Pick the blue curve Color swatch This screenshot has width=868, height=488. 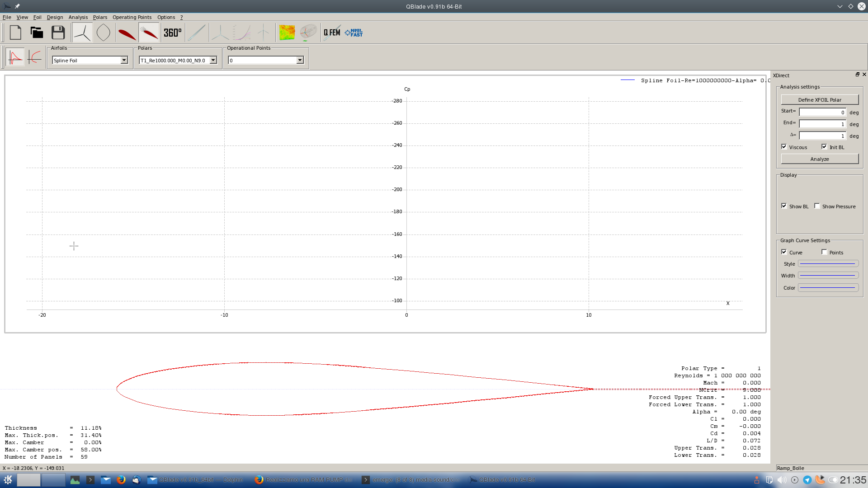[x=828, y=287]
